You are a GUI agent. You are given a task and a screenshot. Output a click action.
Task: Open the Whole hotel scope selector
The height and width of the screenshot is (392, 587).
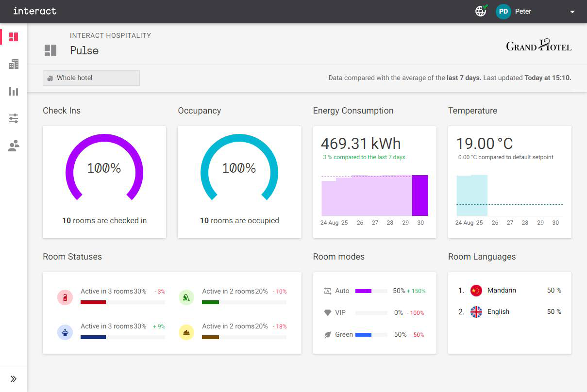[x=91, y=78]
